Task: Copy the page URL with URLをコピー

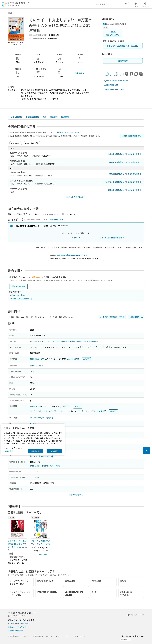Action: [117, 74]
